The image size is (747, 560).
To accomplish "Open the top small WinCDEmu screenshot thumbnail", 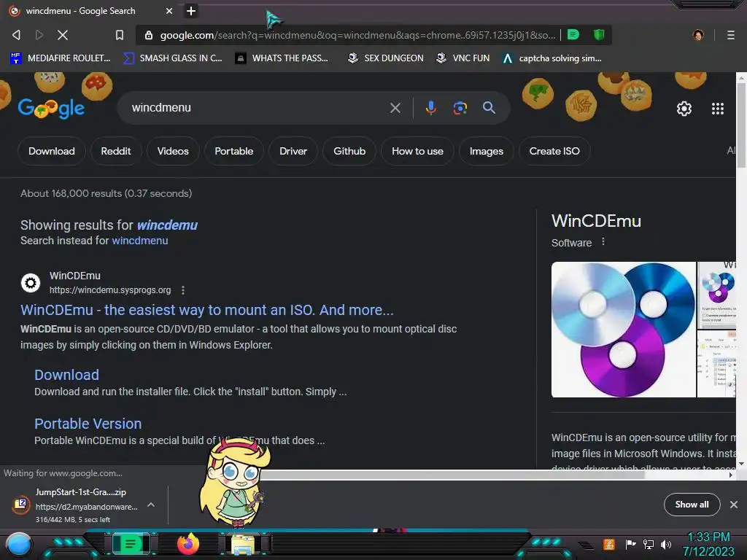I will pyautogui.click(x=716, y=295).
